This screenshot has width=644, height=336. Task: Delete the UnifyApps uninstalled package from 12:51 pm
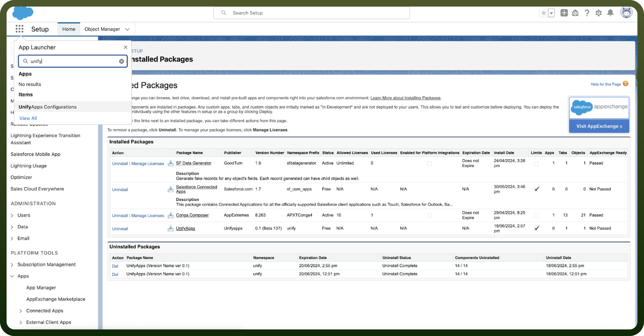point(115,274)
